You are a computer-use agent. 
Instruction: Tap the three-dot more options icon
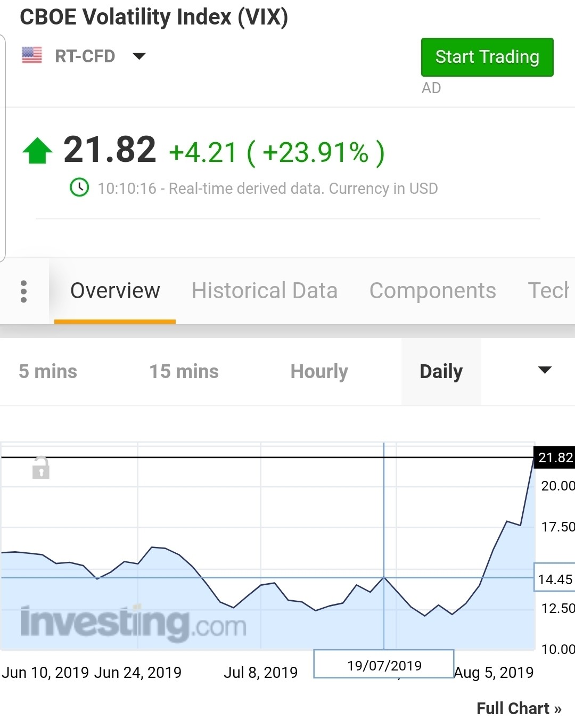(23, 291)
